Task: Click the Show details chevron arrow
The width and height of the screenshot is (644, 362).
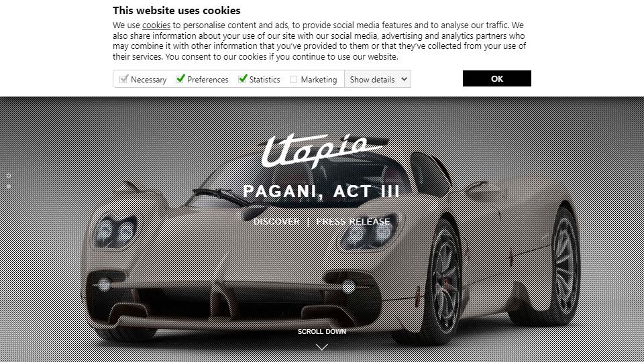Action: [x=404, y=79]
